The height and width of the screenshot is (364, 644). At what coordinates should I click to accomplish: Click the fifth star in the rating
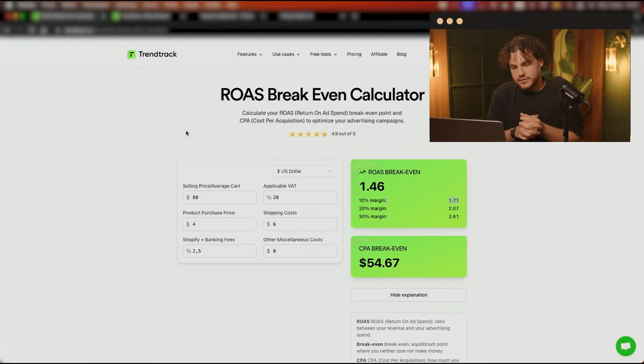(325, 134)
